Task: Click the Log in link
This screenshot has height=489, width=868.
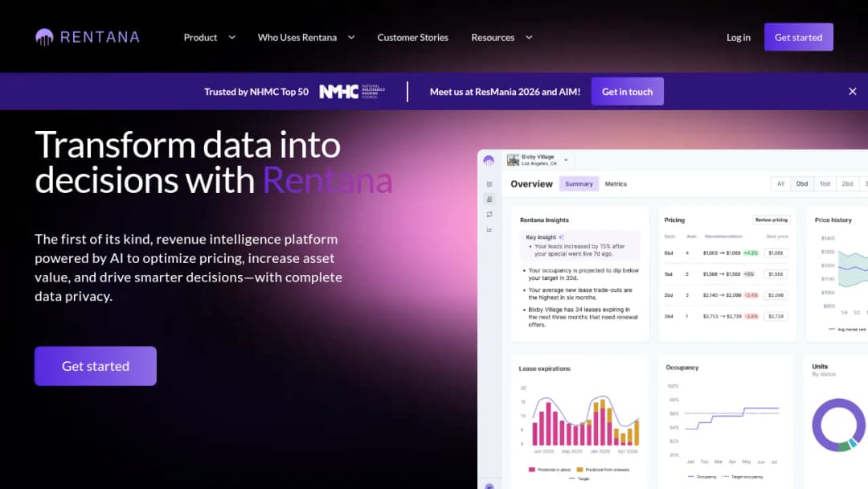Action: [x=739, y=38]
